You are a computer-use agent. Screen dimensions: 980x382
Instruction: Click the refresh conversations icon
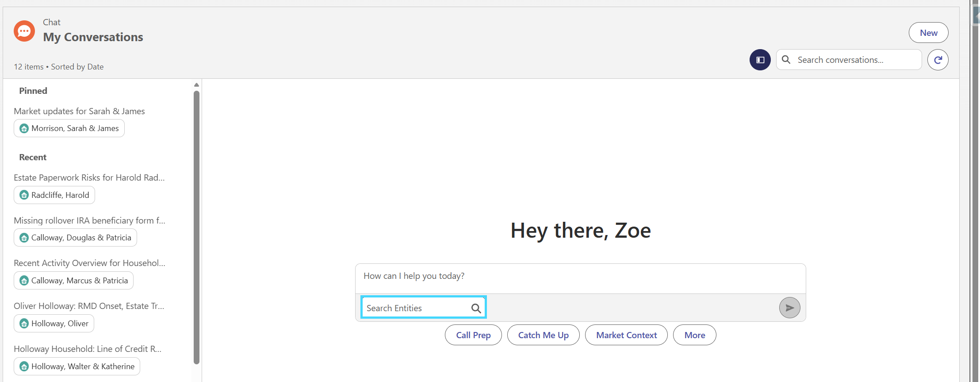point(938,60)
